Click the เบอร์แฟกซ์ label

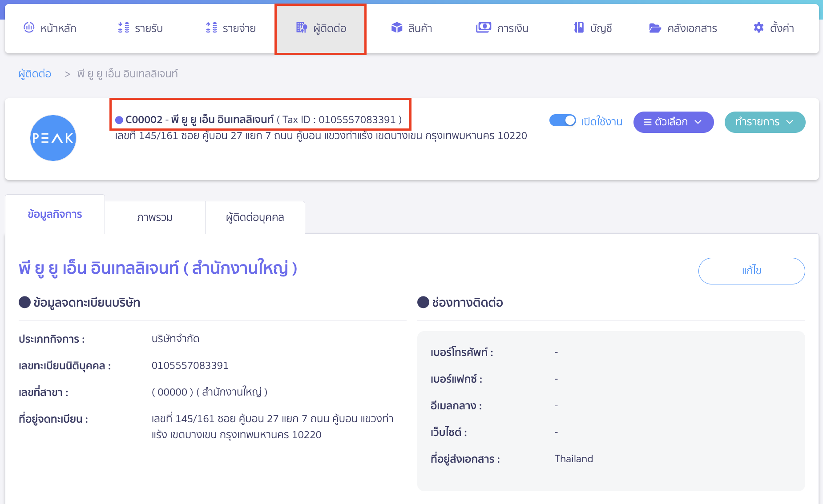pos(456,379)
